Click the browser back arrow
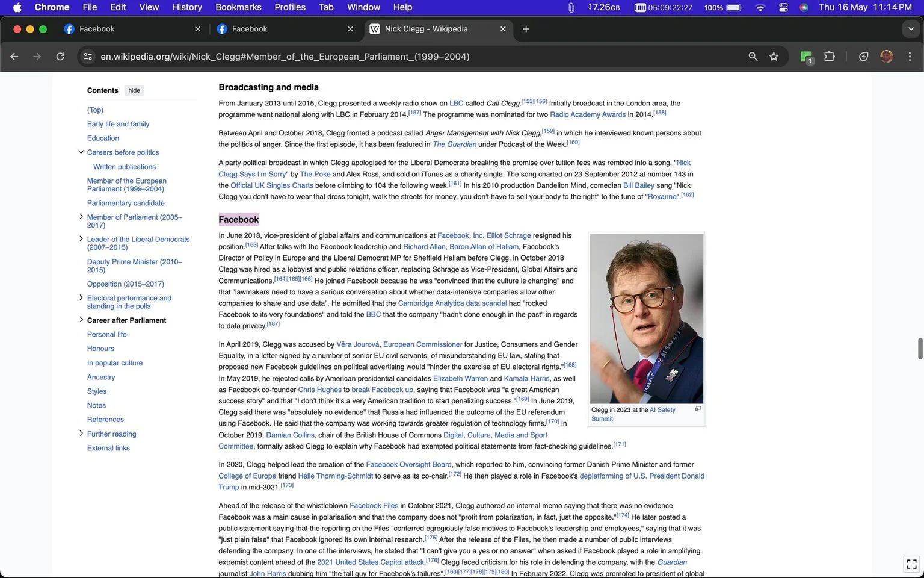 (14, 57)
